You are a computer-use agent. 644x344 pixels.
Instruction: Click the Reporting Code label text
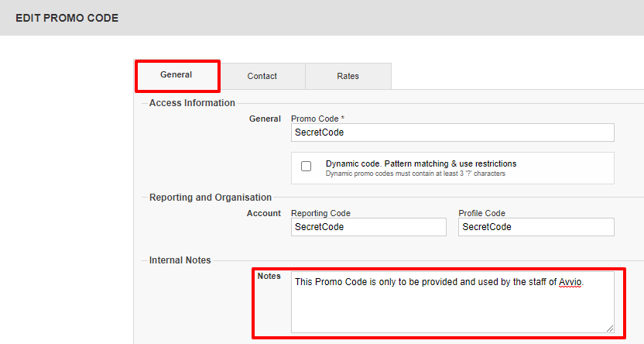coord(320,213)
